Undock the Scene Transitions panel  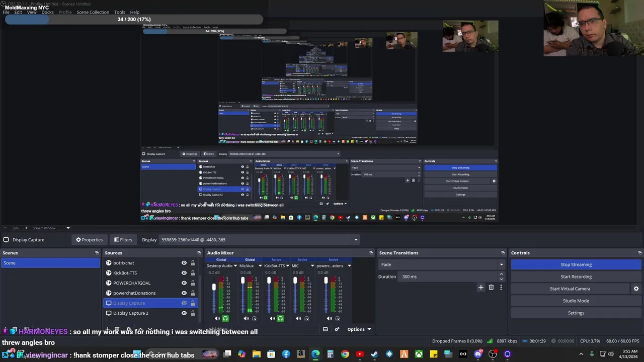tap(503, 253)
